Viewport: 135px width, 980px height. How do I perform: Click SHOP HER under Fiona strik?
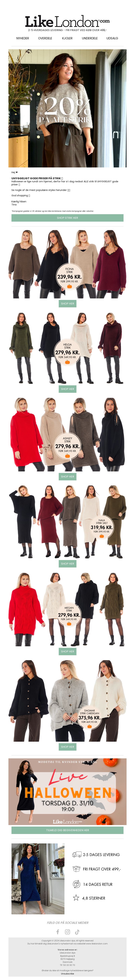tap(67, 304)
